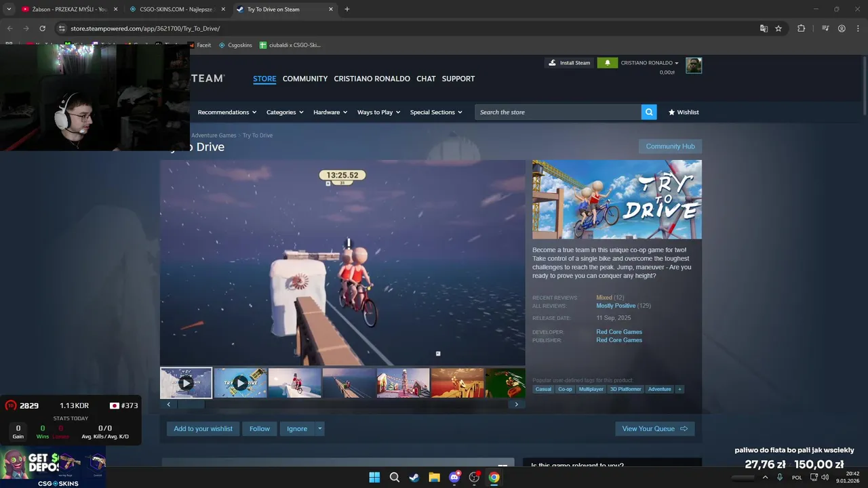Open the user avatar picture
Viewport: 868px width, 488px height.
[694, 66]
